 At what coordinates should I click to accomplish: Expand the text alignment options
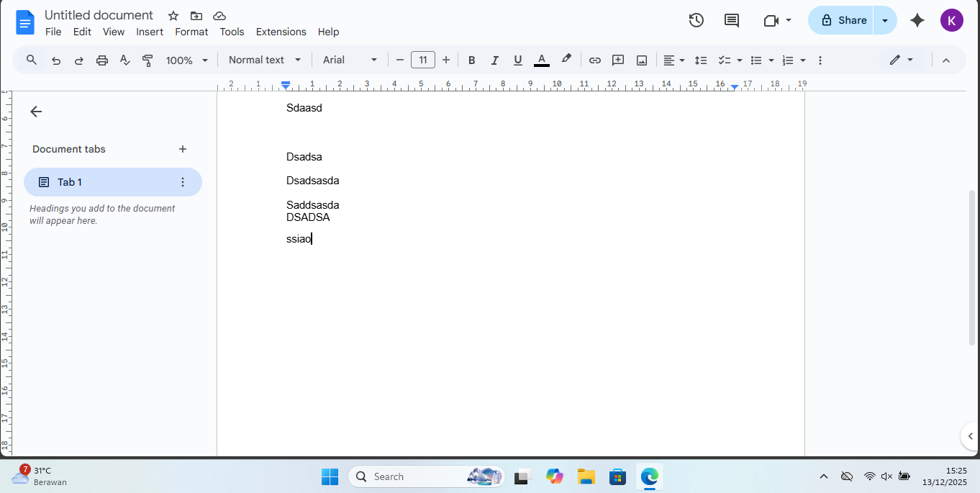coord(682,60)
